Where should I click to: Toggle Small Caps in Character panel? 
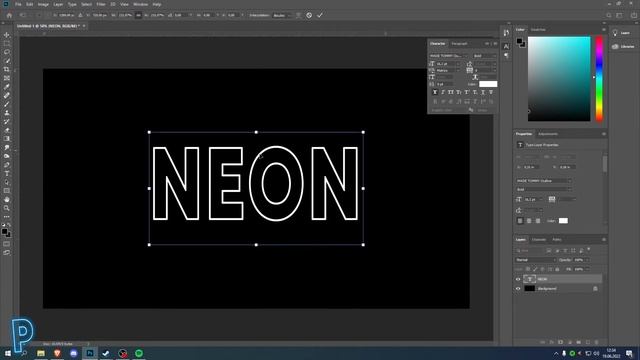459,92
